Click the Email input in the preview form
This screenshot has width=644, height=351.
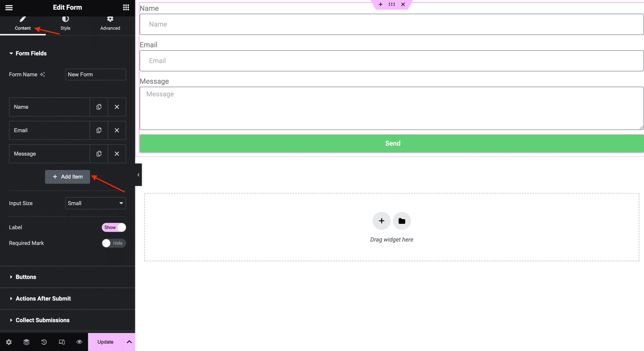pyautogui.click(x=392, y=61)
